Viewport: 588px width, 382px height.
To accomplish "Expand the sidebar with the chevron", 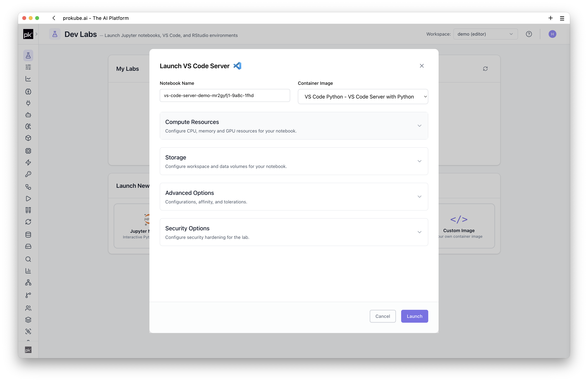I will coord(36,34).
